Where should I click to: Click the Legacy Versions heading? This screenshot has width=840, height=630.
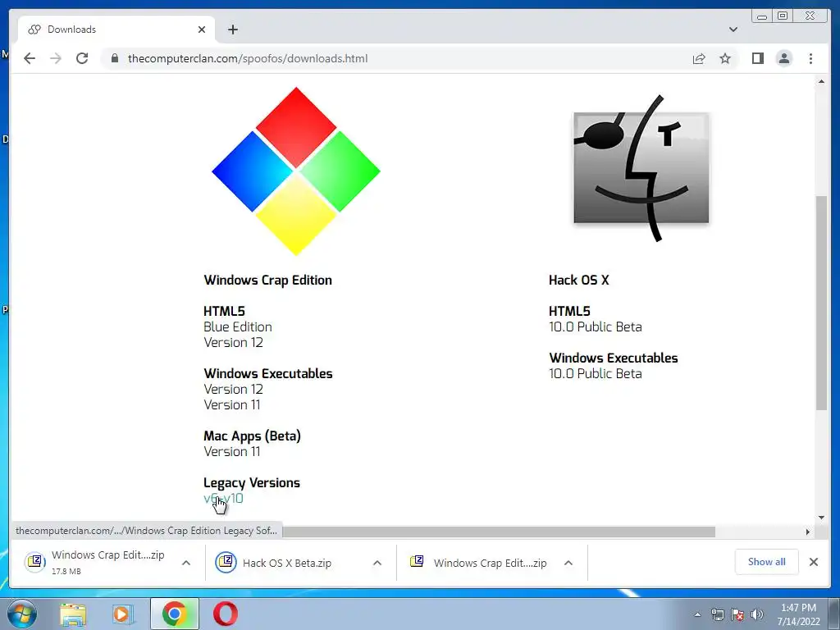tap(252, 482)
